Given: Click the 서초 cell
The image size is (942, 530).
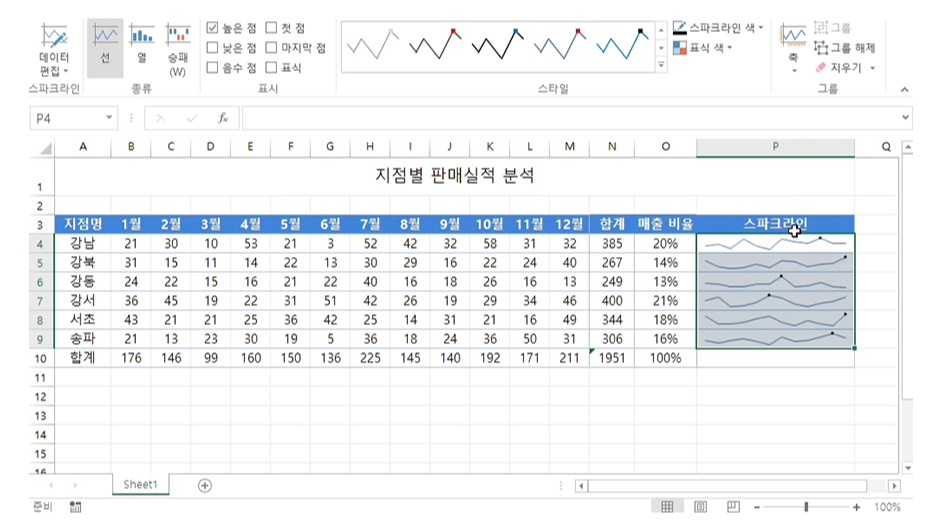Looking at the screenshot, I should [x=82, y=320].
